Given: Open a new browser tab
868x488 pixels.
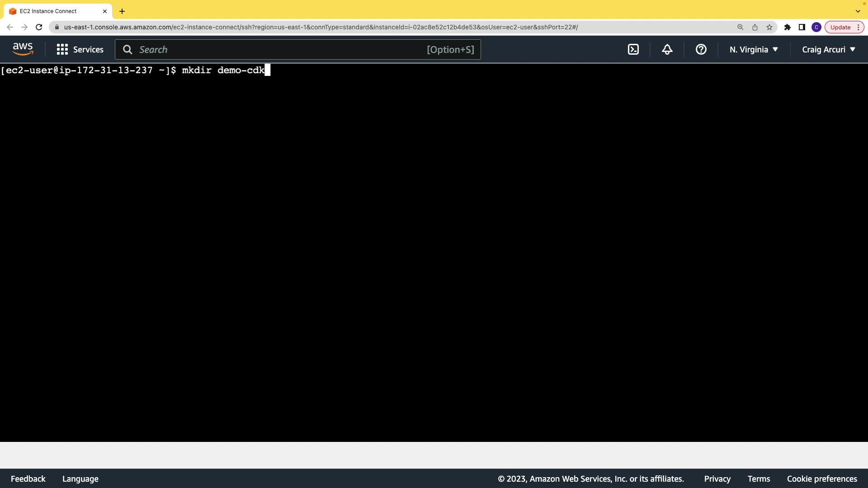Looking at the screenshot, I should pos(122,11).
